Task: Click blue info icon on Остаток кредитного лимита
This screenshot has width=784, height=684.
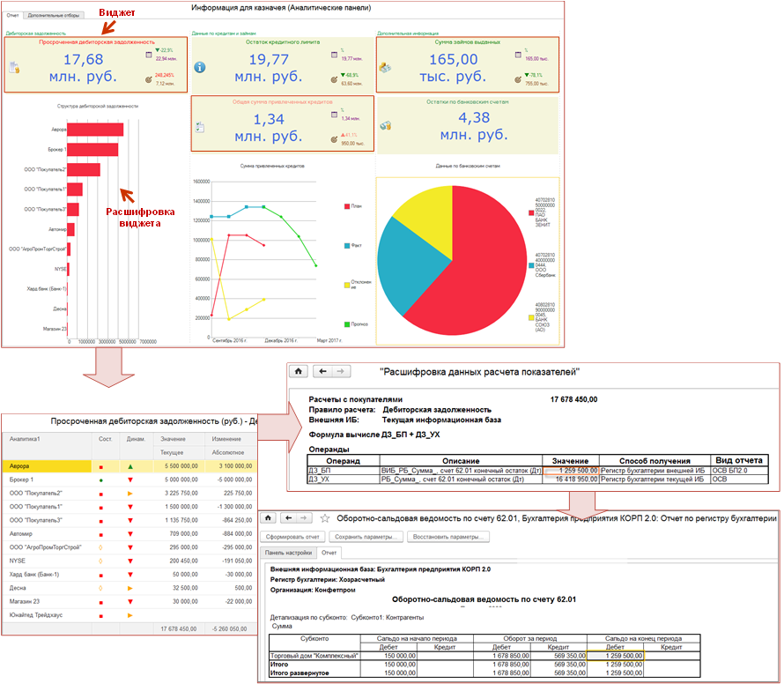Action: [x=200, y=67]
